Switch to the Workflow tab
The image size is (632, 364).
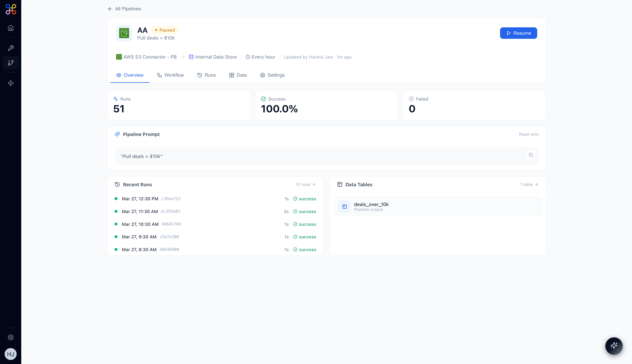[x=170, y=75]
